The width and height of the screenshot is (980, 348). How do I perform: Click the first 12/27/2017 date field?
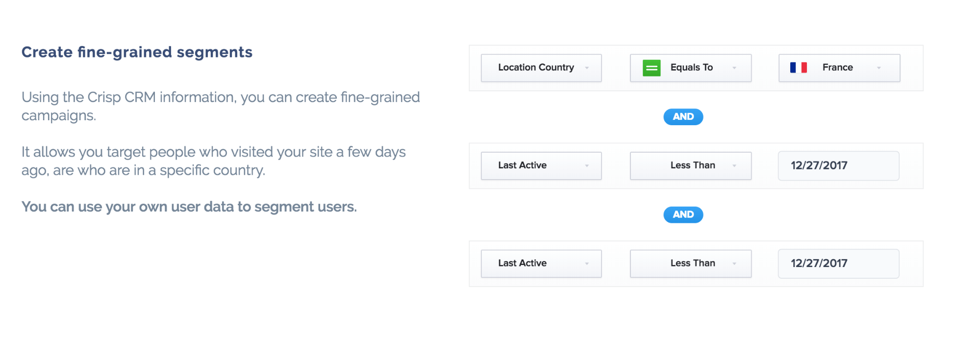(x=838, y=165)
